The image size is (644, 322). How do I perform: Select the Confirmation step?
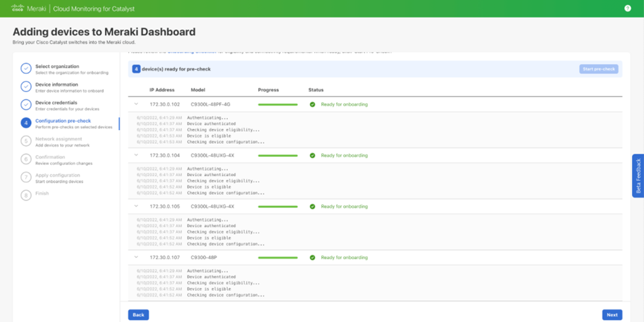[63, 160]
